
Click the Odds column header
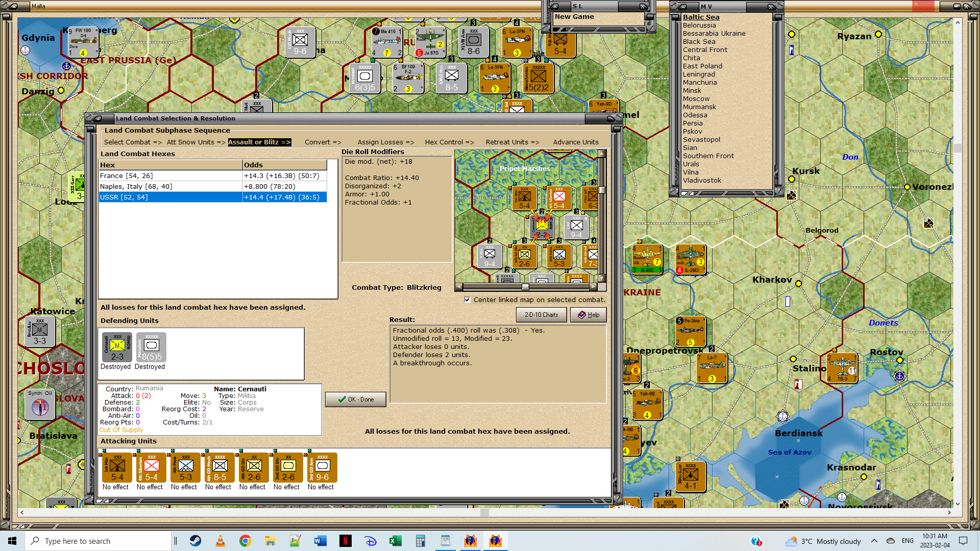coord(285,165)
